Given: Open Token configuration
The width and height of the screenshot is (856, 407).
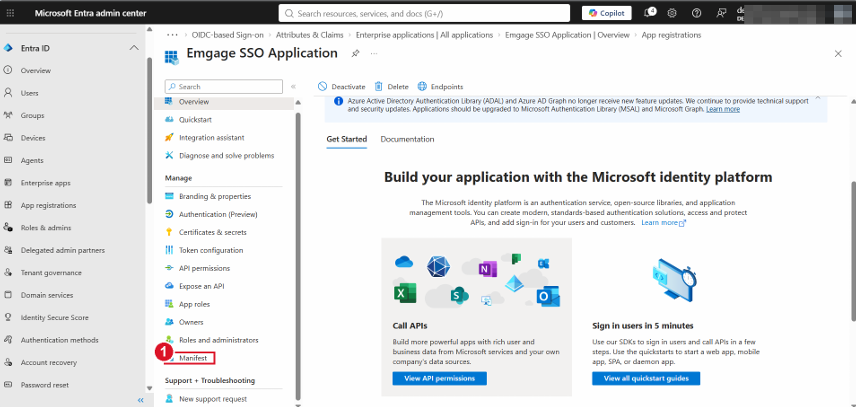Looking at the screenshot, I should (211, 250).
